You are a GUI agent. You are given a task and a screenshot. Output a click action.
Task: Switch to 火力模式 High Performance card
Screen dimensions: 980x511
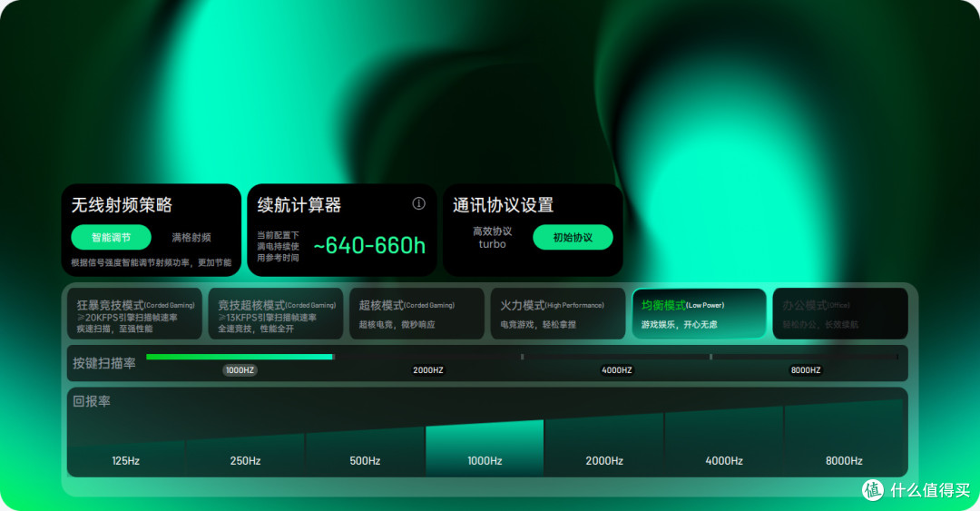point(557,313)
